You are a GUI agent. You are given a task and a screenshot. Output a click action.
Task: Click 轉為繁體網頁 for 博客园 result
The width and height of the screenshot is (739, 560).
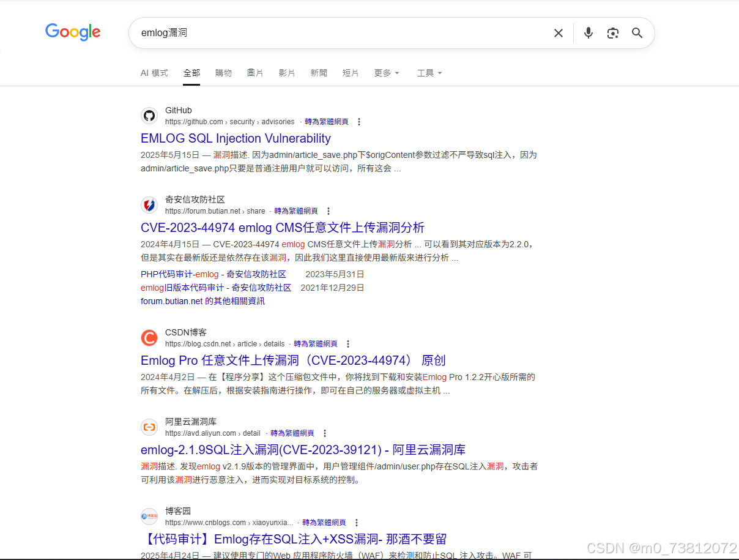(x=324, y=523)
